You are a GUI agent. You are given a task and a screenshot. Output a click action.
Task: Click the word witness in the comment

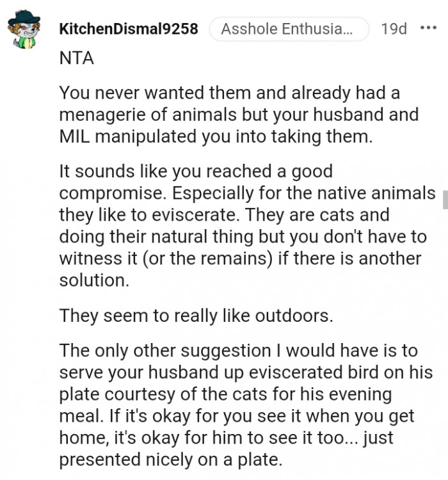point(91,259)
